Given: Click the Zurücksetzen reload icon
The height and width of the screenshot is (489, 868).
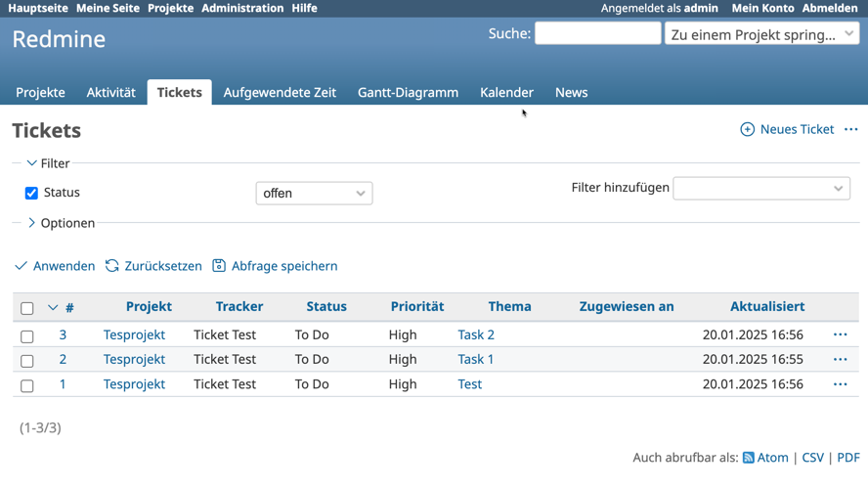Looking at the screenshot, I should (x=111, y=266).
